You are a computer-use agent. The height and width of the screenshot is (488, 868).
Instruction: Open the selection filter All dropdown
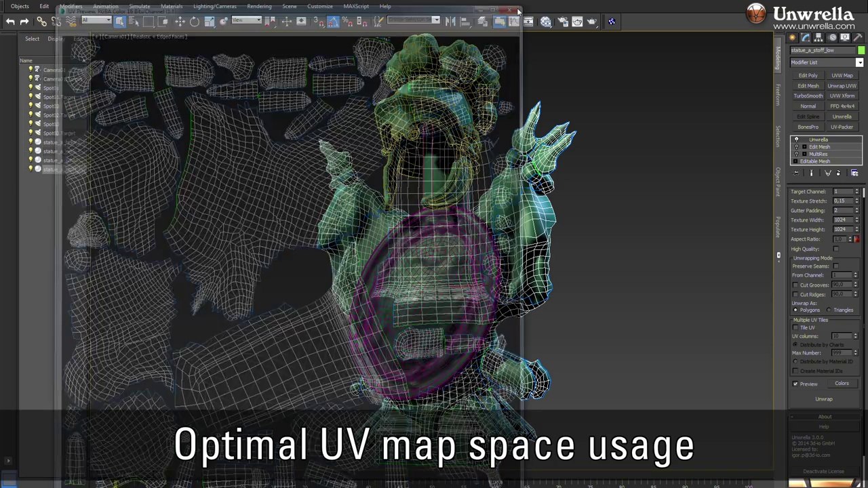point(96,20)
